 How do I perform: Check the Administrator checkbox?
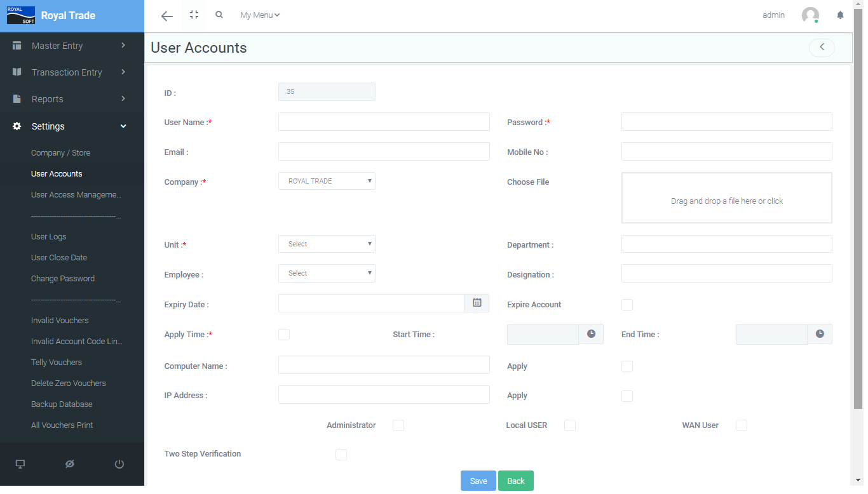coord(398,425)
